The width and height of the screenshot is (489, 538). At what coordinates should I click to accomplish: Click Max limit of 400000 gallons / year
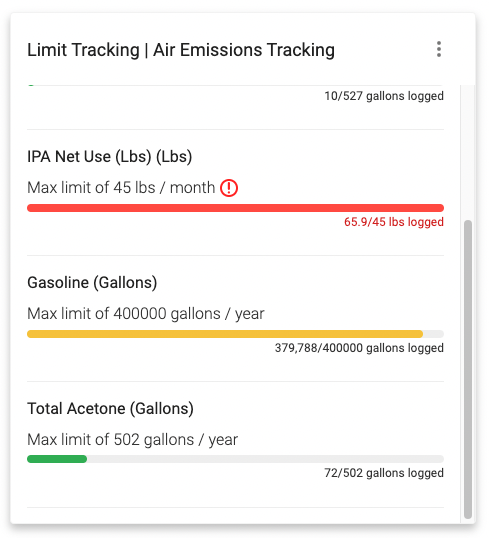click(146, 314)
